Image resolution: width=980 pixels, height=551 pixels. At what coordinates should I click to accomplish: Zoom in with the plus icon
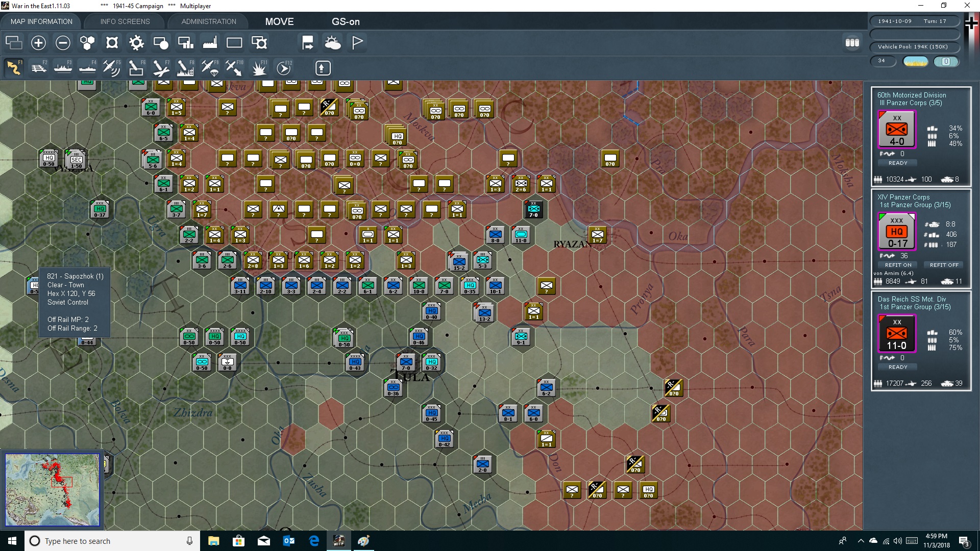pos(38,43)
